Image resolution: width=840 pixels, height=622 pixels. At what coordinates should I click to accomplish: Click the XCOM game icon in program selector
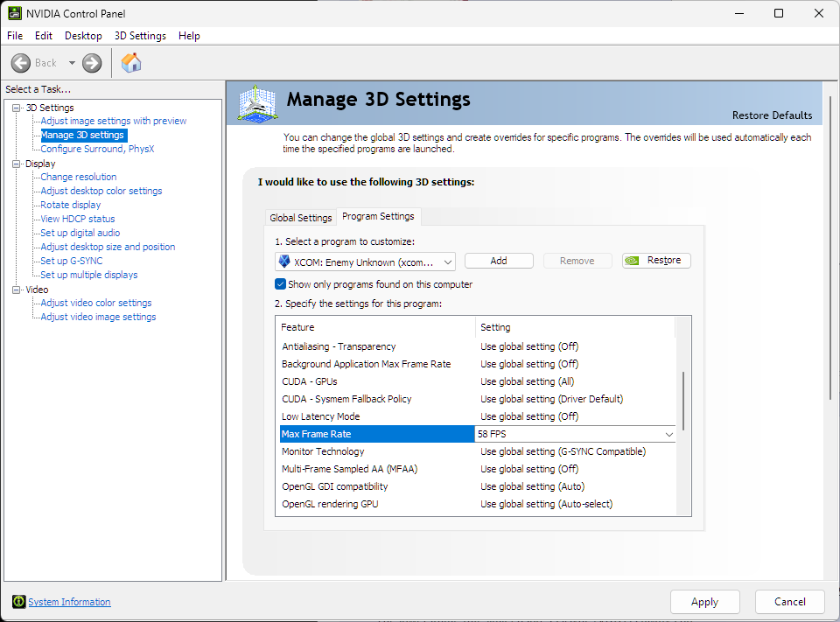coord(284,262)
